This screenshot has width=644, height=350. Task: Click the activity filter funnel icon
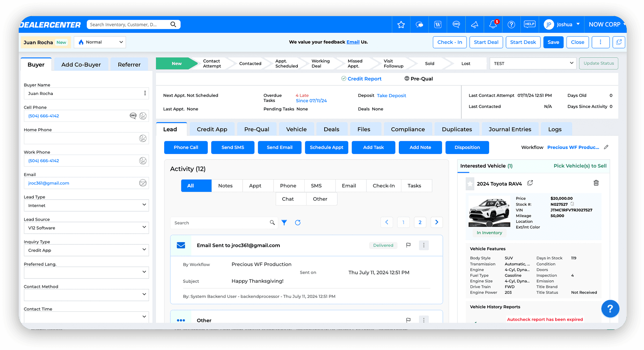click(x=284, y=222)
